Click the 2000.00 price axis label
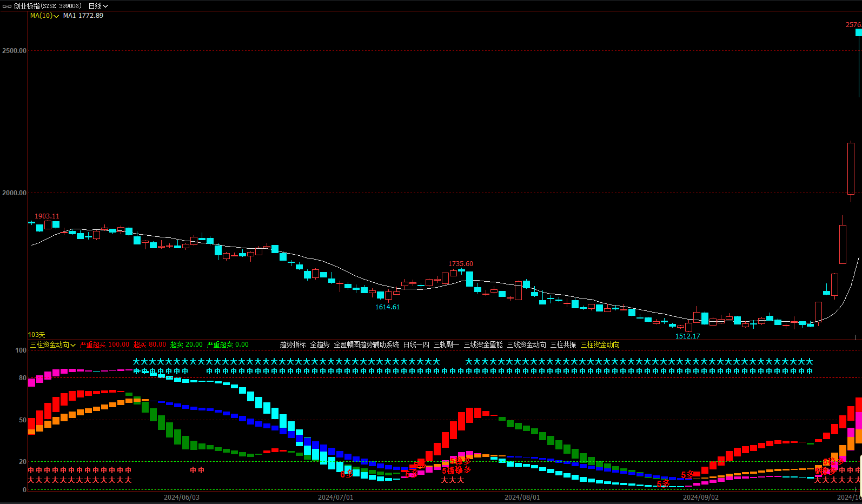The height and width of the screenshot is (504, 862). click(15, 193)
